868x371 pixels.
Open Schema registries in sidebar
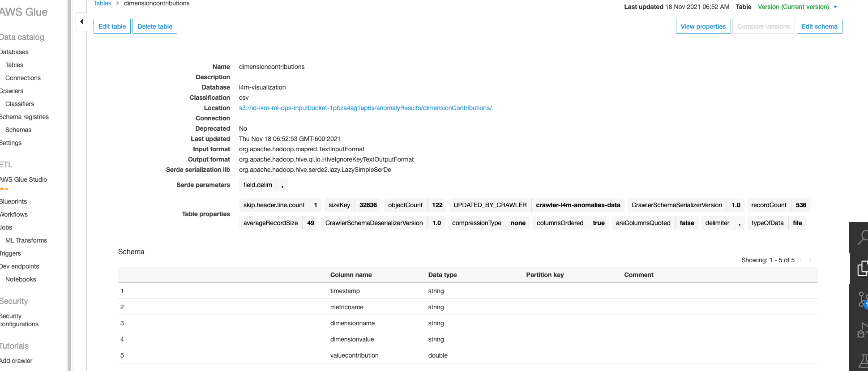point(24,117)
